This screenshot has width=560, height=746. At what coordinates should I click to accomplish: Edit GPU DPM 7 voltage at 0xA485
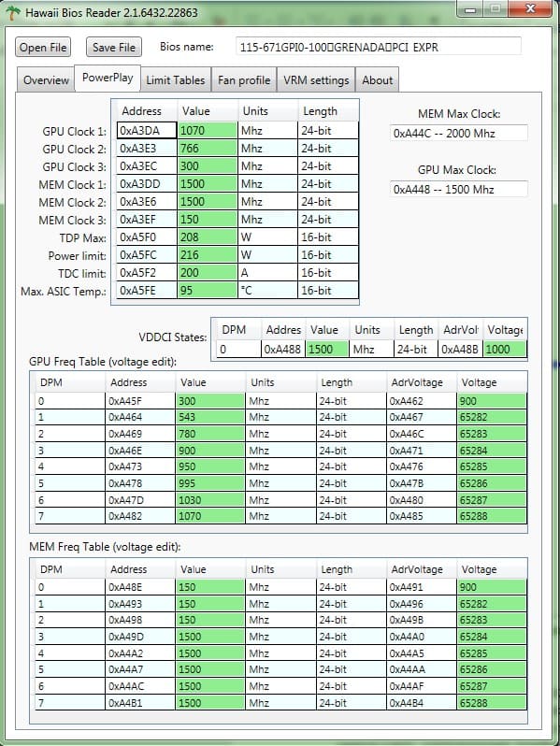[x=492, y=516]
